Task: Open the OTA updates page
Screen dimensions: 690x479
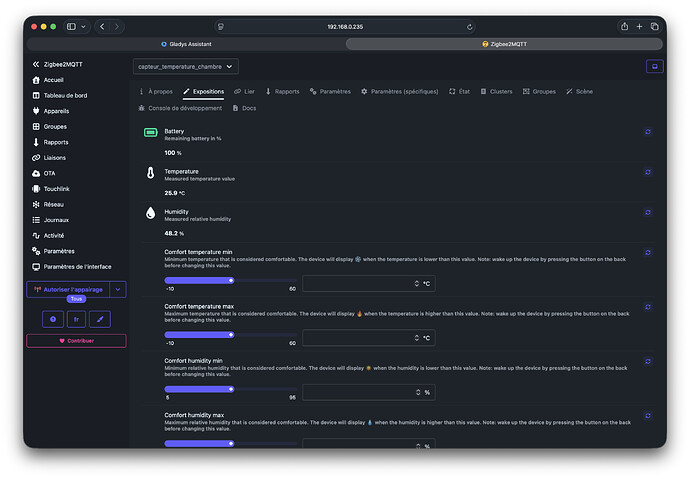Action: 44,173
